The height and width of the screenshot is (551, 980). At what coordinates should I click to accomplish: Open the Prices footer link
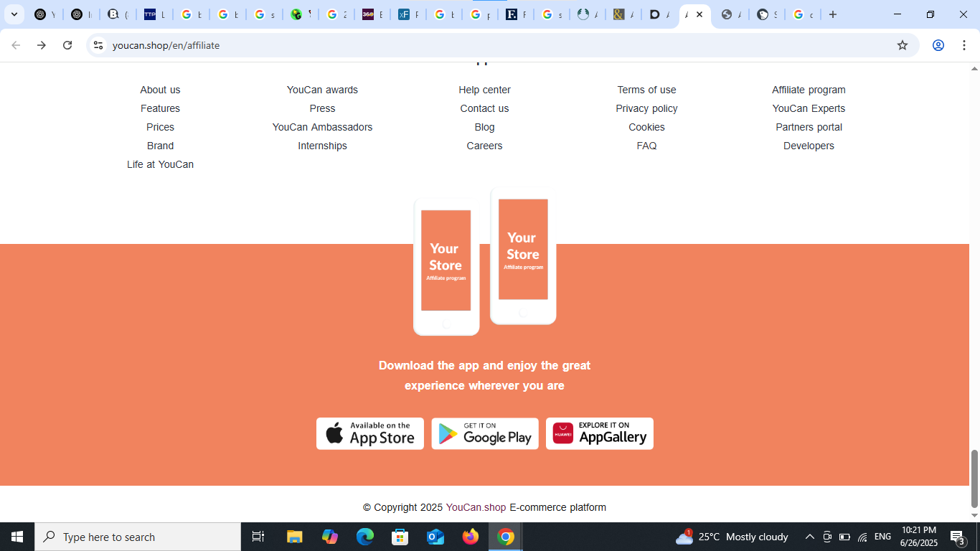pos(160,127)
